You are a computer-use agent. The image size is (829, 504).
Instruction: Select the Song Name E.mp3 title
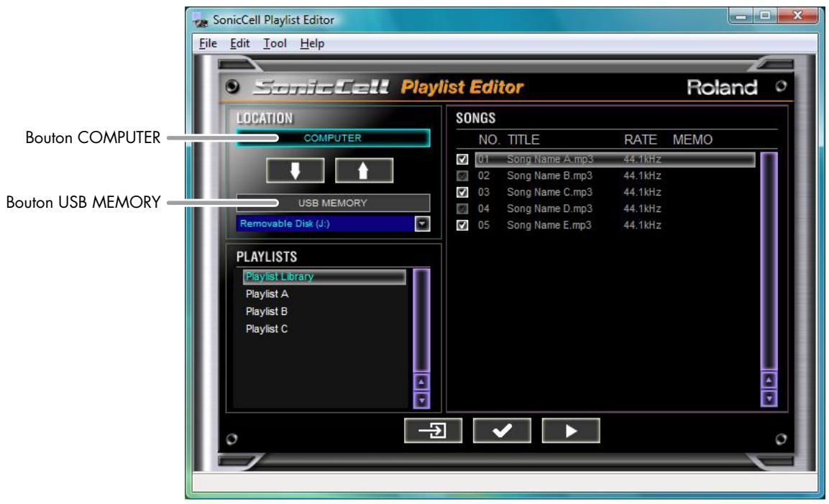[549, 225]
